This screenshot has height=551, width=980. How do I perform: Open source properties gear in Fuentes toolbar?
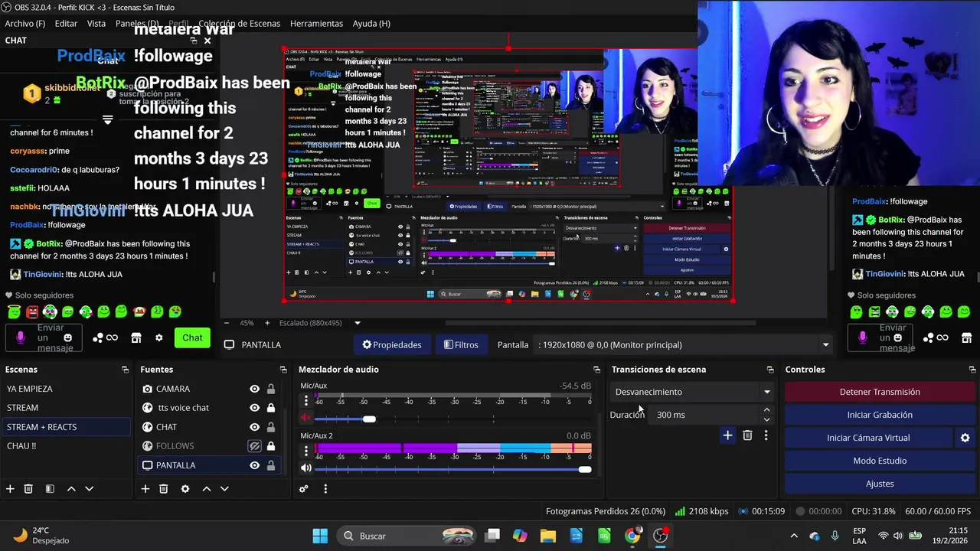point(185,489)
